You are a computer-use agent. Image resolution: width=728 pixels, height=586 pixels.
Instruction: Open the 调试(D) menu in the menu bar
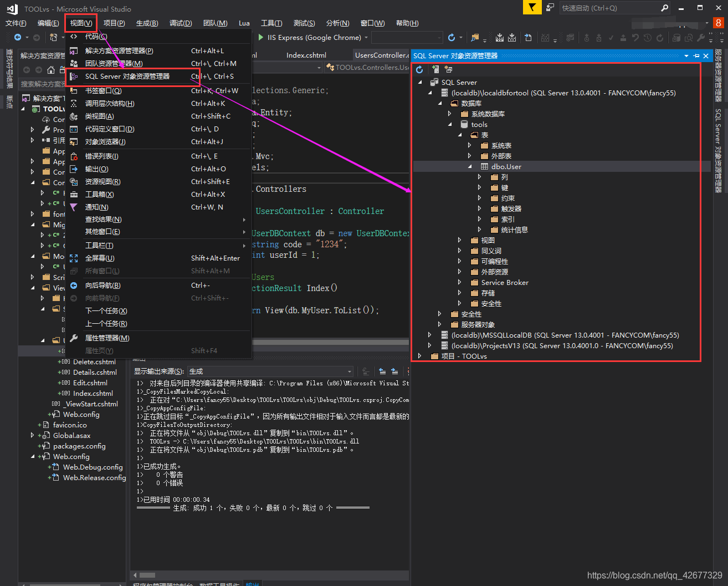[x=181, y=23]
